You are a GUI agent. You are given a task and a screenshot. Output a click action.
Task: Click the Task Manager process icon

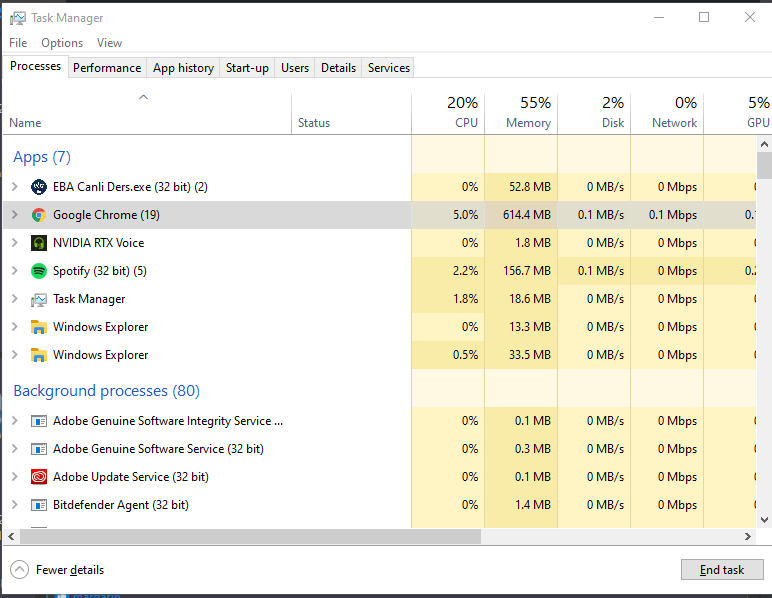pyautogui.click(x=39, y=299)
